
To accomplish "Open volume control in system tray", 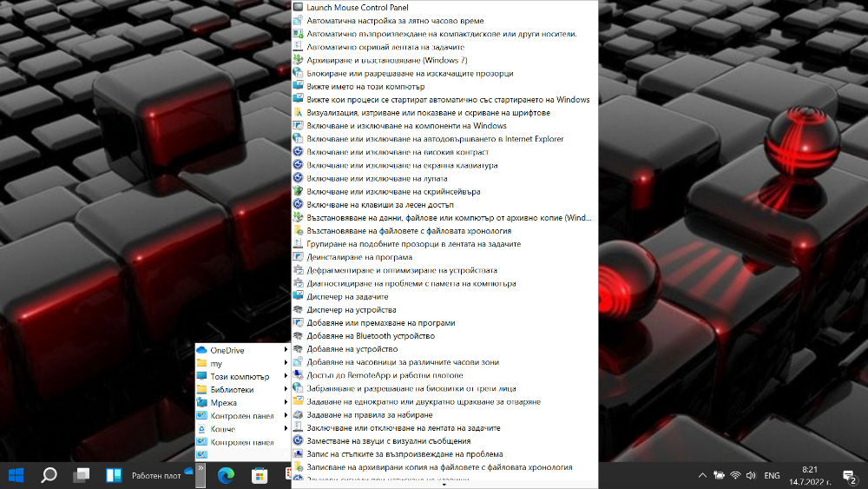I will (x=751, y=475).
